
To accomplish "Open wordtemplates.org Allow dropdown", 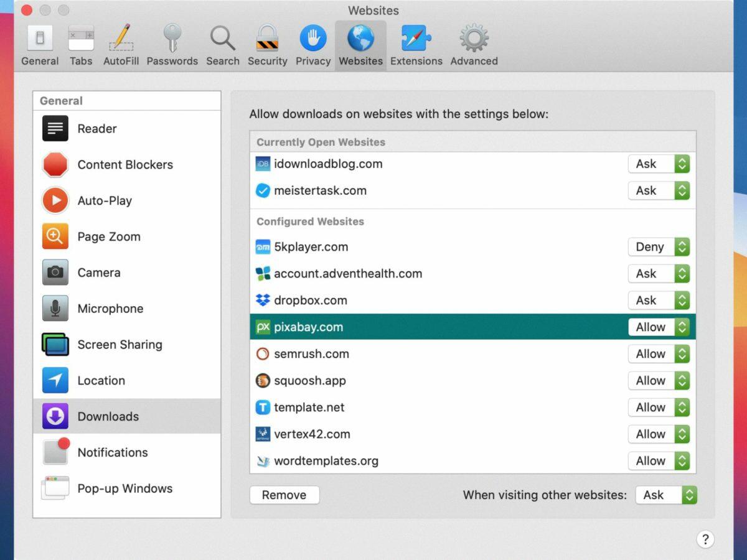I will [659, 461].
